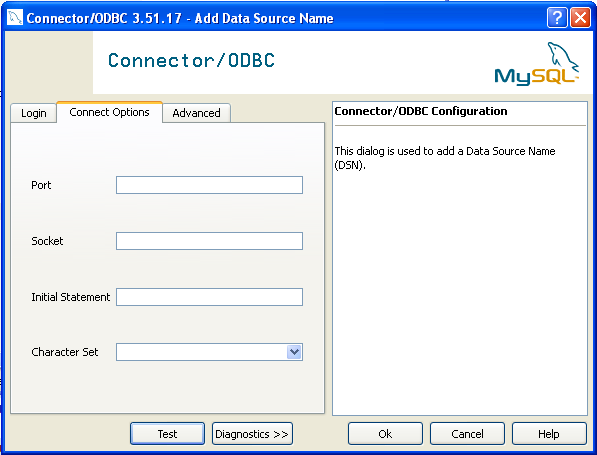
Task: Click 'Connector/ODBC Configuration' heading
Action: 421,111
